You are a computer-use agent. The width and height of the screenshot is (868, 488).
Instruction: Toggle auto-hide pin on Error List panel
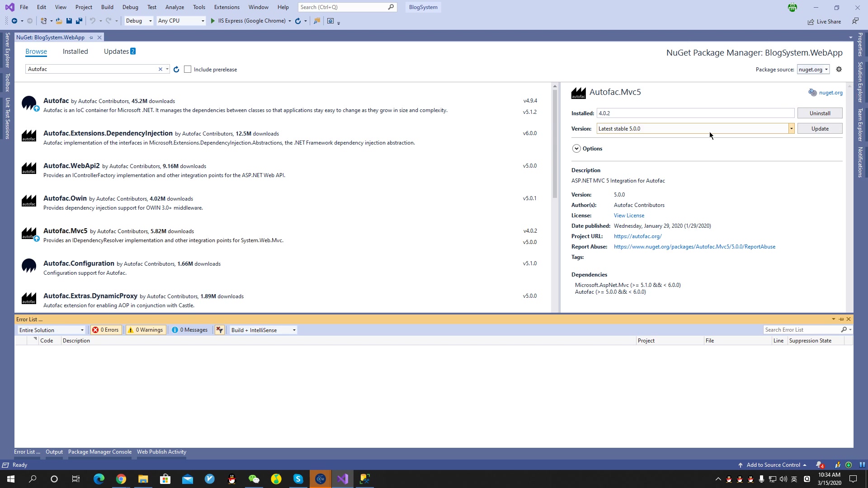[841, 319]
